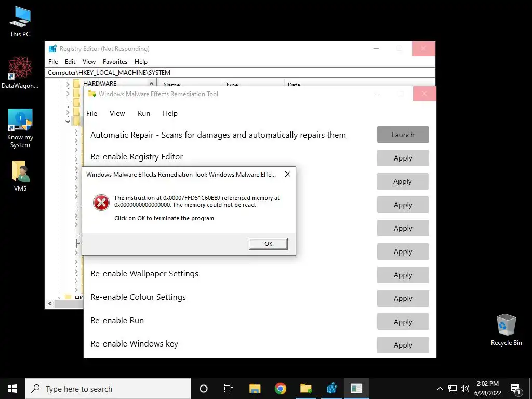Screen dimensions: 532x399
Task: Click OK to terminate the program
Action: [x=268, y=244]
